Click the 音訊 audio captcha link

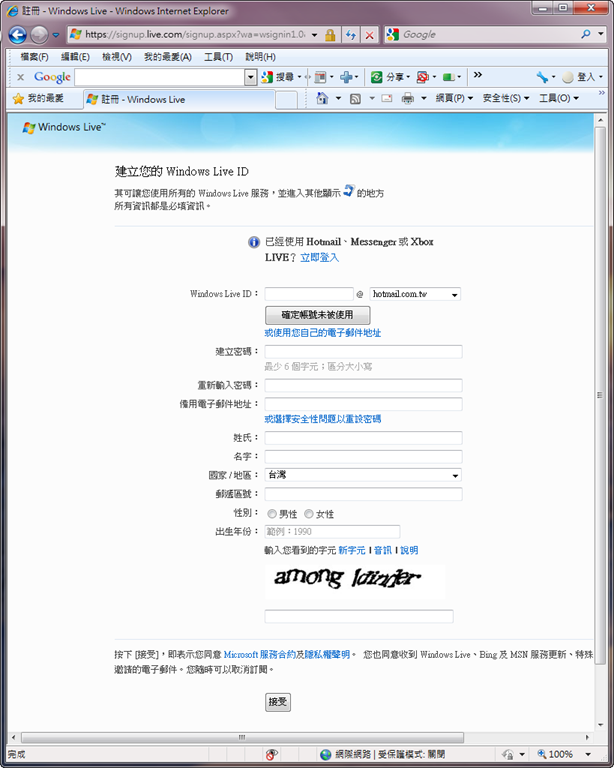(x=383, y=551)
